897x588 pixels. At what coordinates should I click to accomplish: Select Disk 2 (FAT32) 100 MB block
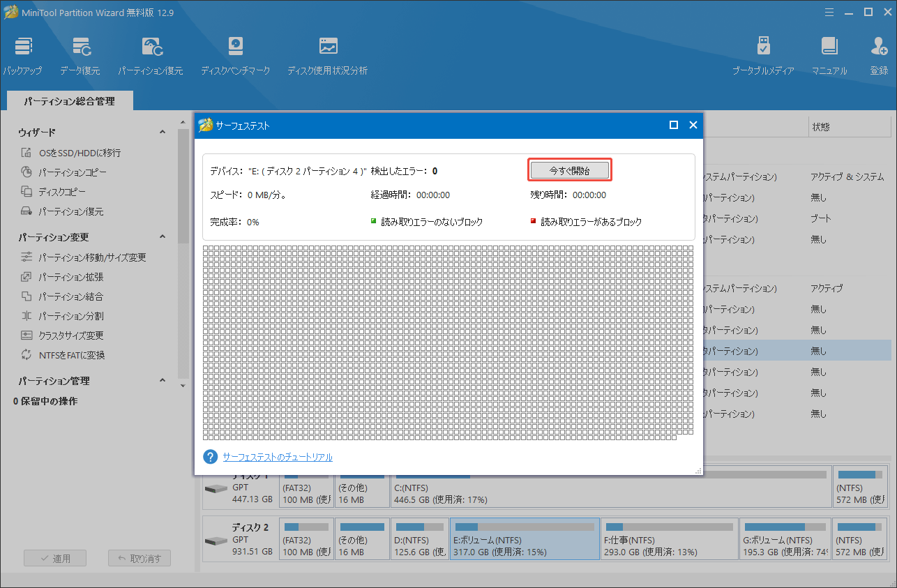(306, 538)
